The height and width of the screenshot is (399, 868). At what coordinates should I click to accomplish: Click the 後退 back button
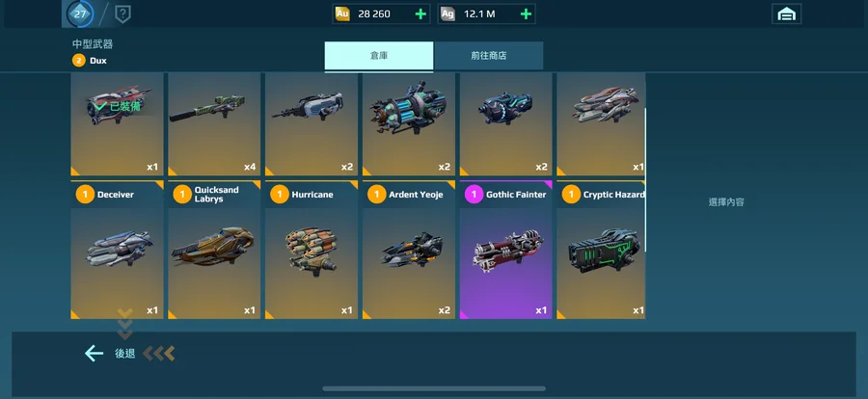coord(125,353)
